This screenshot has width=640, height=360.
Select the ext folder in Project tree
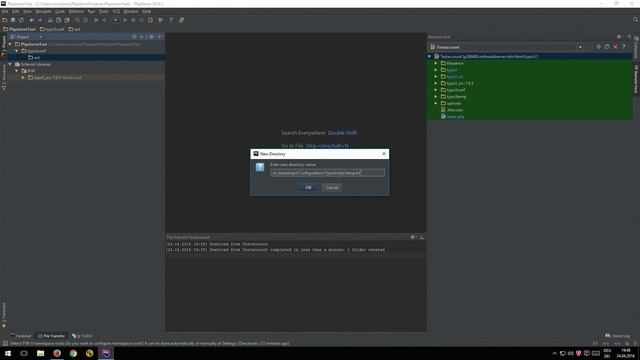[x=34, y=58]
